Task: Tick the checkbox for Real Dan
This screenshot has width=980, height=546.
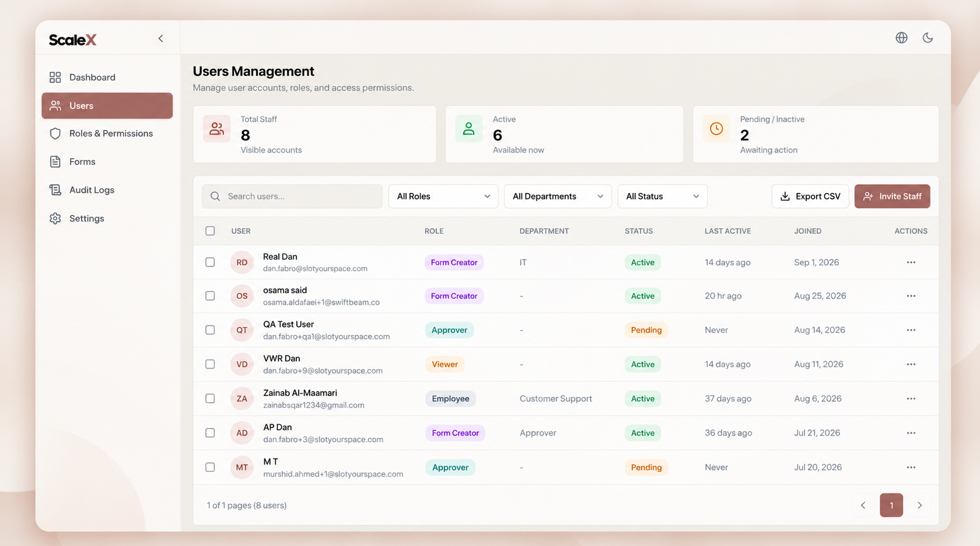Action: tap(210, 262)
